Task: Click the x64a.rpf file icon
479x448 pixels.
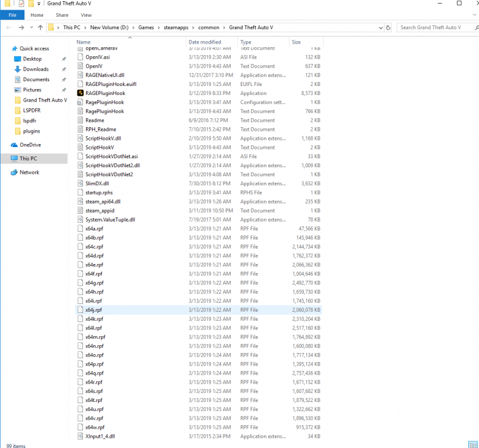Action: [x=80, y=229]
